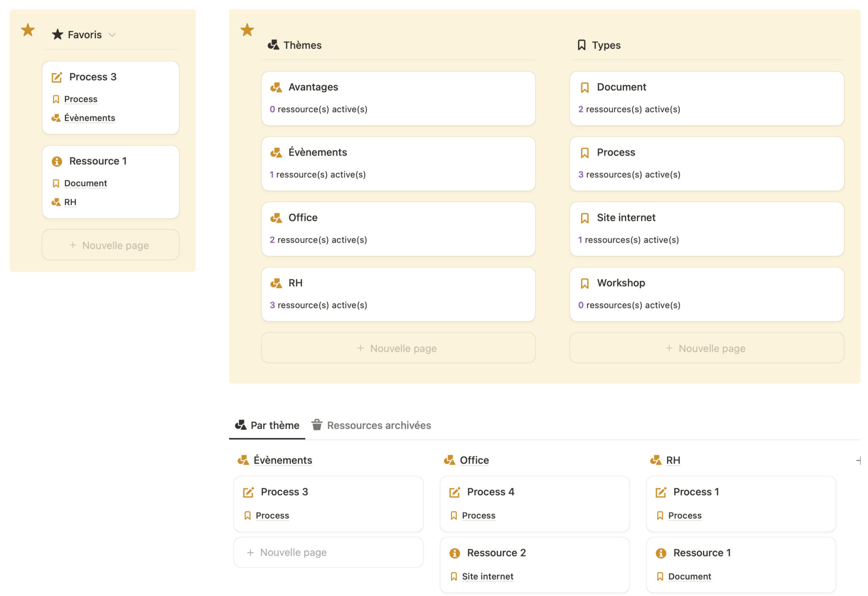Click the trash icon on Ressources archivées
The height and width of the screenshot is (596, 868).
[x=317, y=425]
